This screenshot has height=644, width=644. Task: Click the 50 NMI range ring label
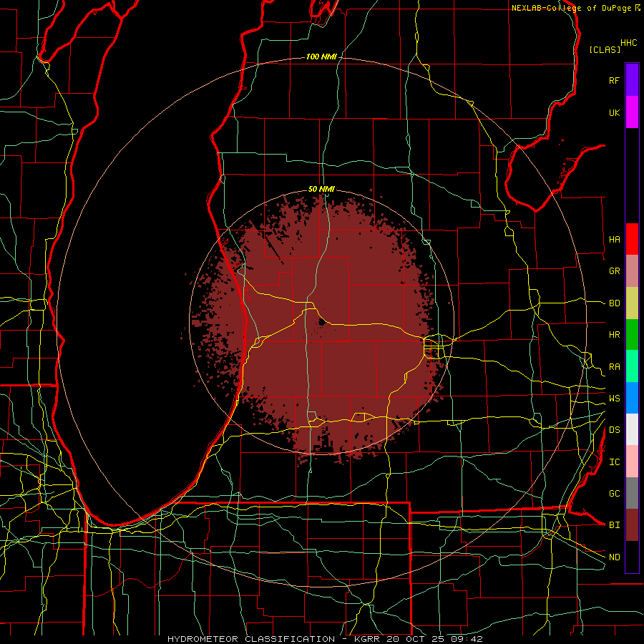(x=321, y=189)
